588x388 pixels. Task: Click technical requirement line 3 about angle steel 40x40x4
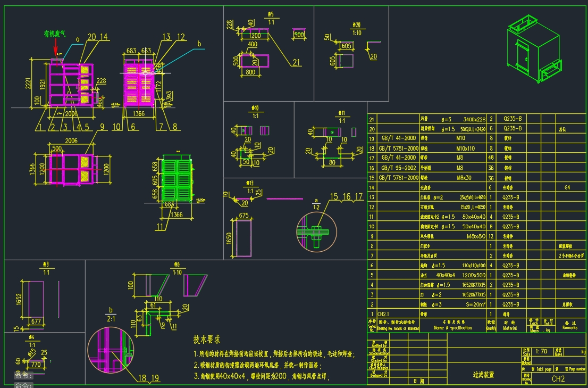(x=262, y=376)
